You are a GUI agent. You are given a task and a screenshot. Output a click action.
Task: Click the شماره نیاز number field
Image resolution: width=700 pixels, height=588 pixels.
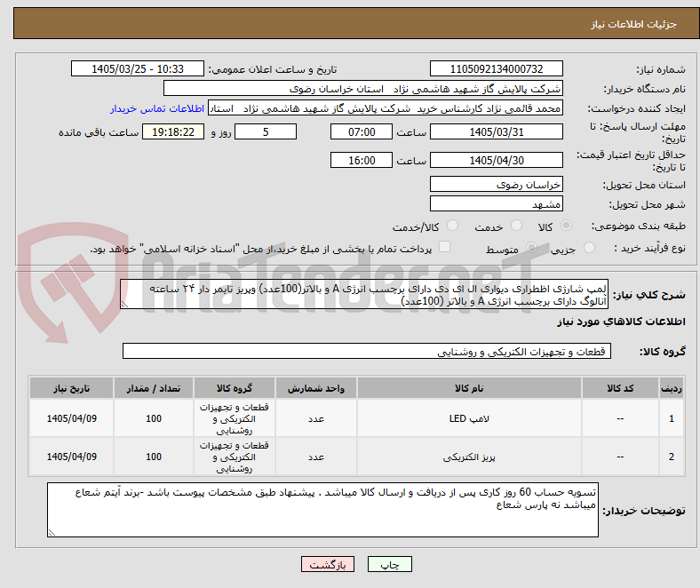496,68
